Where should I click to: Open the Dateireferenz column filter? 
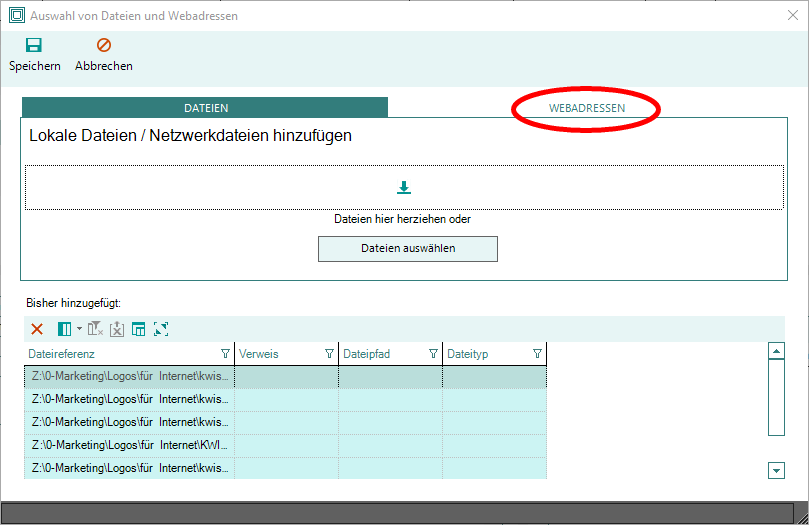(x=225, y=354)
